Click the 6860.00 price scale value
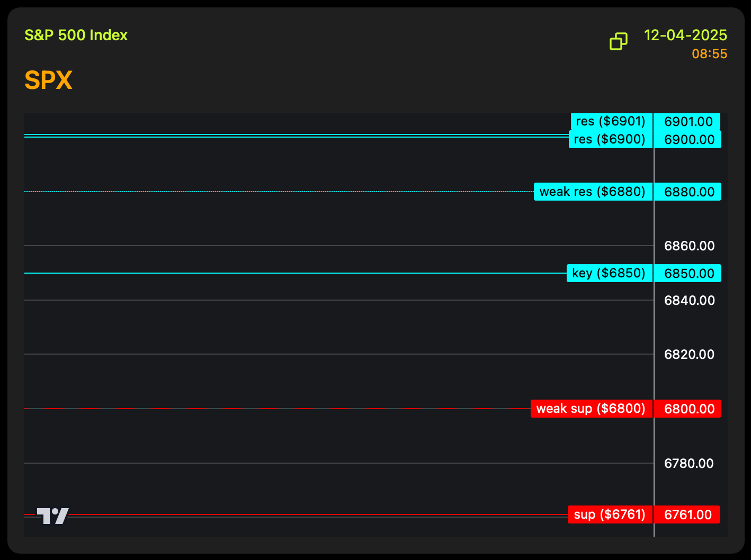Image resolution: width=751 pixels, height=560 pixels. 689,246
